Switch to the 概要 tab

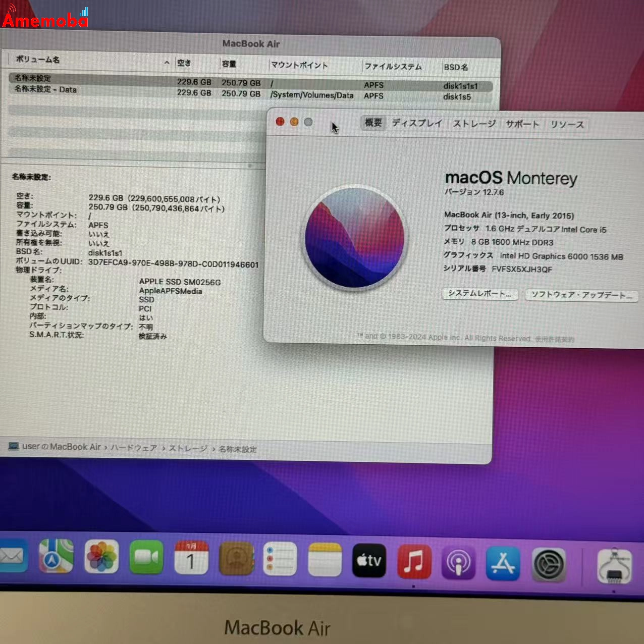pyautogui.click(x=373, y=123)
